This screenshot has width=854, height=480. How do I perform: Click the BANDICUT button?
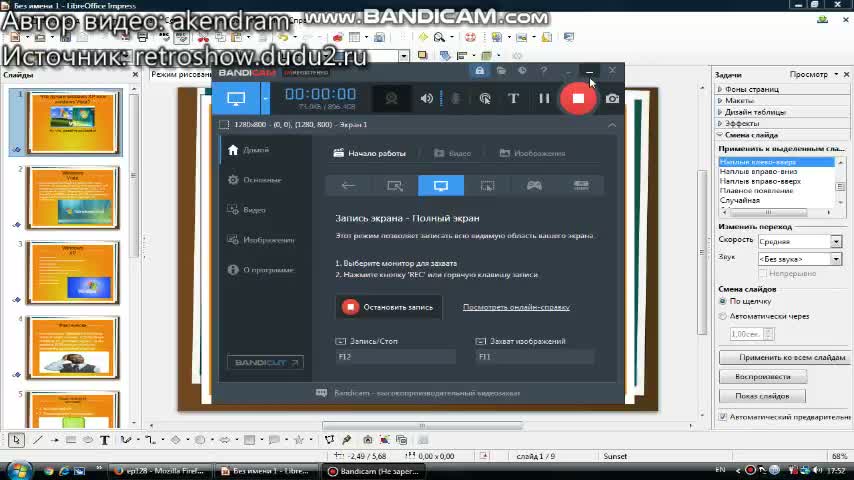[x=265, y=362]
